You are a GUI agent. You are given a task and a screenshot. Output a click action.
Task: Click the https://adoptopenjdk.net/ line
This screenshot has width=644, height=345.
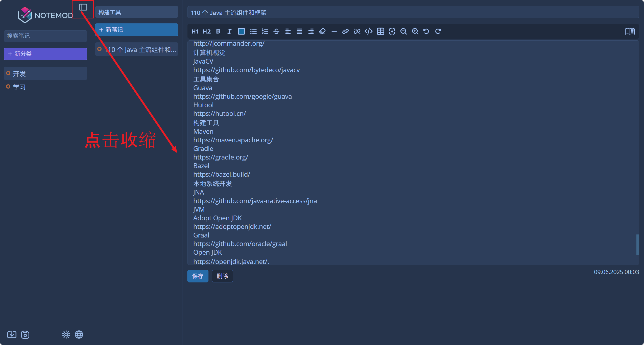click(x=232, y=227)
